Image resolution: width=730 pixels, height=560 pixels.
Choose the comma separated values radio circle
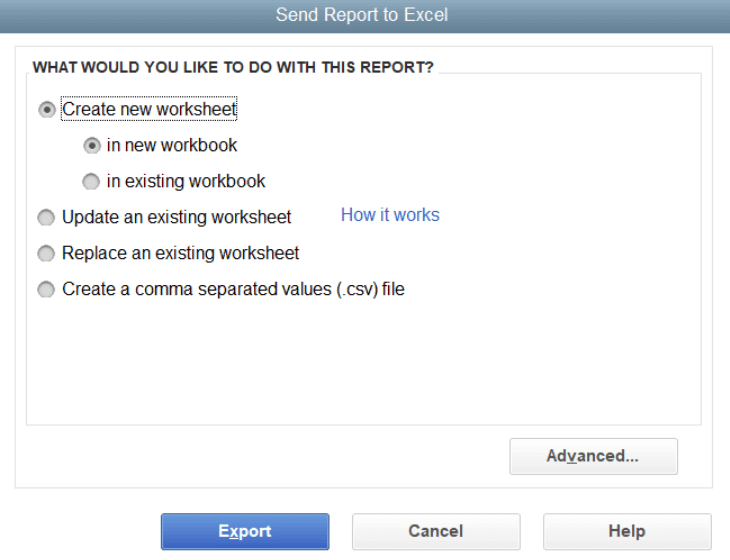47,289
